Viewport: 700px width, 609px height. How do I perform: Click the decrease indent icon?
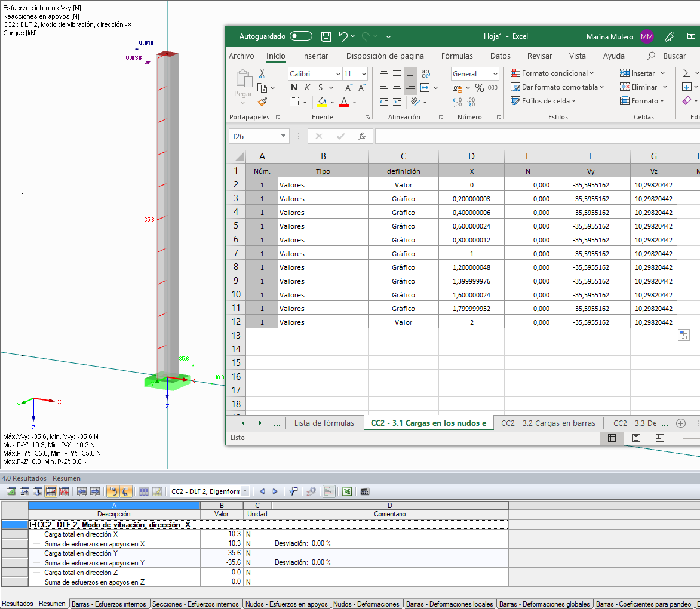click(384, 101)
